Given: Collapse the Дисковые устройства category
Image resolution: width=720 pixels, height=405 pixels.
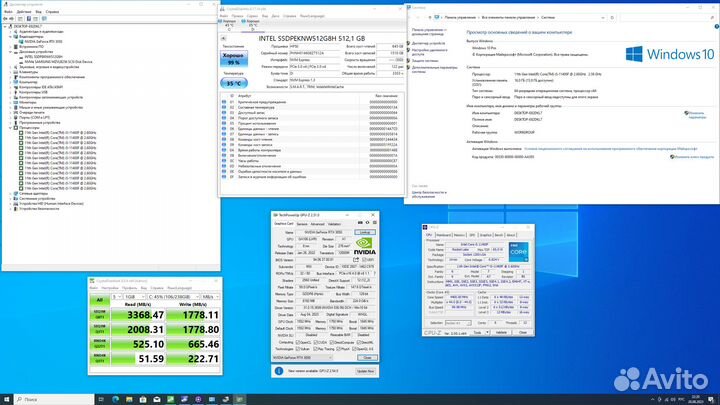Looking at the screenshot, I should coord(11,52).
